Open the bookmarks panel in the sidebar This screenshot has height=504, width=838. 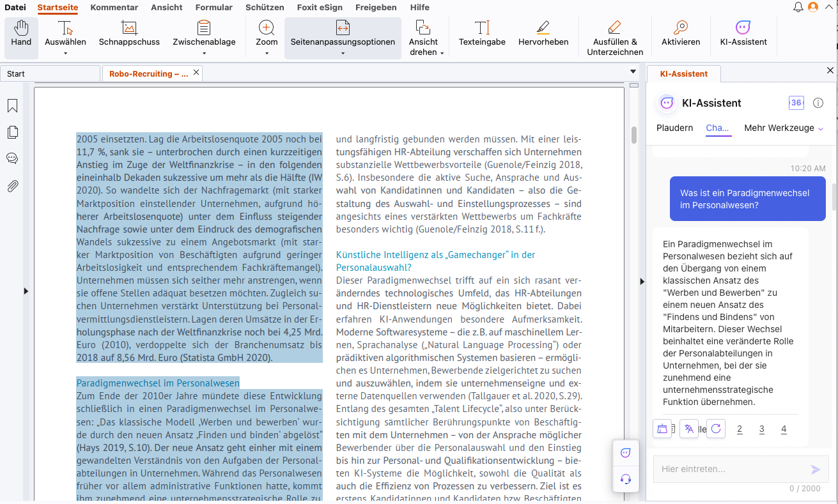coord(12,106)
